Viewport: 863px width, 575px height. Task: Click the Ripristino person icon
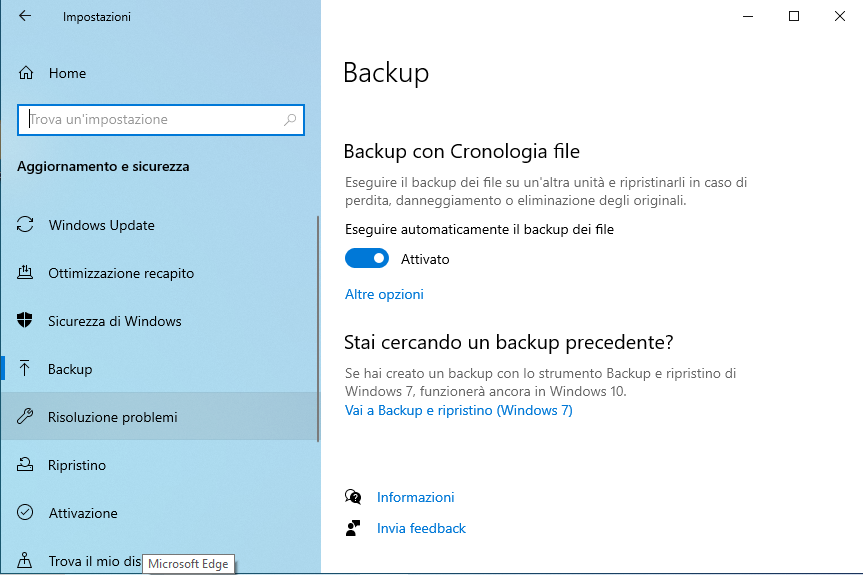coord(26,465)
